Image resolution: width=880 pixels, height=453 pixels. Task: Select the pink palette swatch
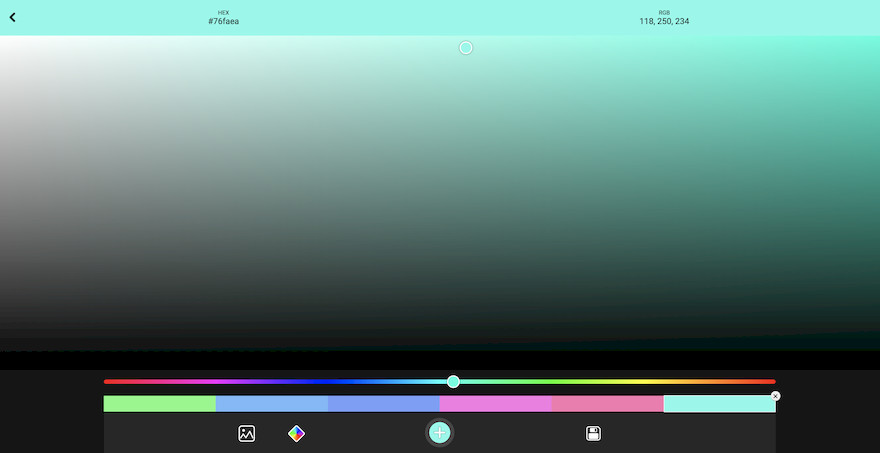(608, 404)
